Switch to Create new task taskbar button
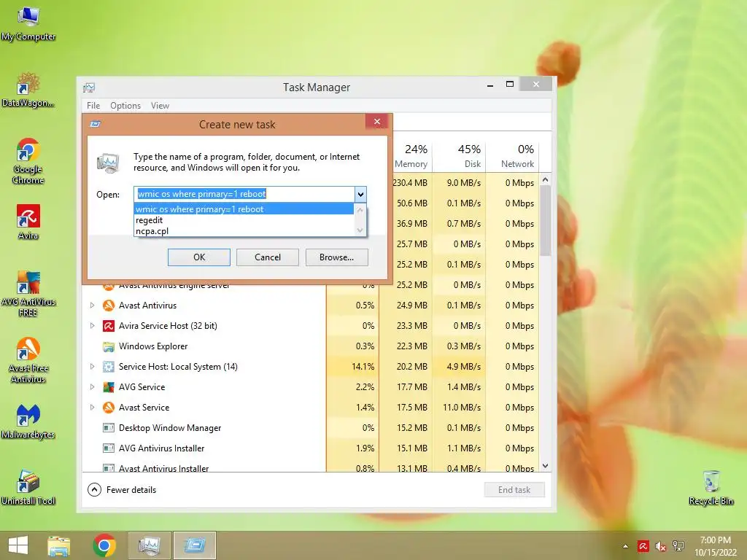747x560 pixels. click(194, 545)
